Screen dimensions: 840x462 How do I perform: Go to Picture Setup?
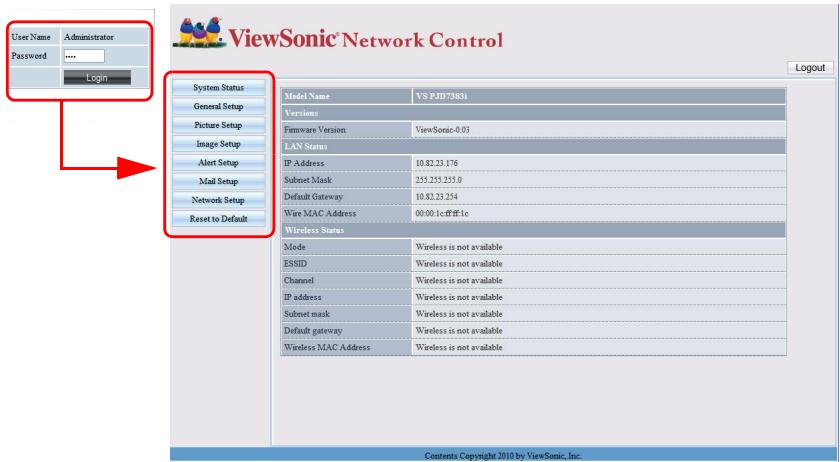[219, 125]
